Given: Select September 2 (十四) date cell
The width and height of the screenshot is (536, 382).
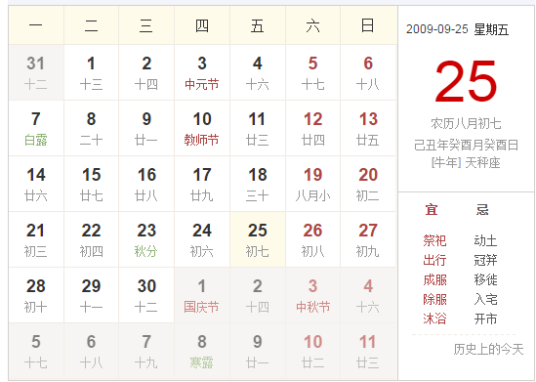Looking at the screenshot, I should tap(147, 73).
